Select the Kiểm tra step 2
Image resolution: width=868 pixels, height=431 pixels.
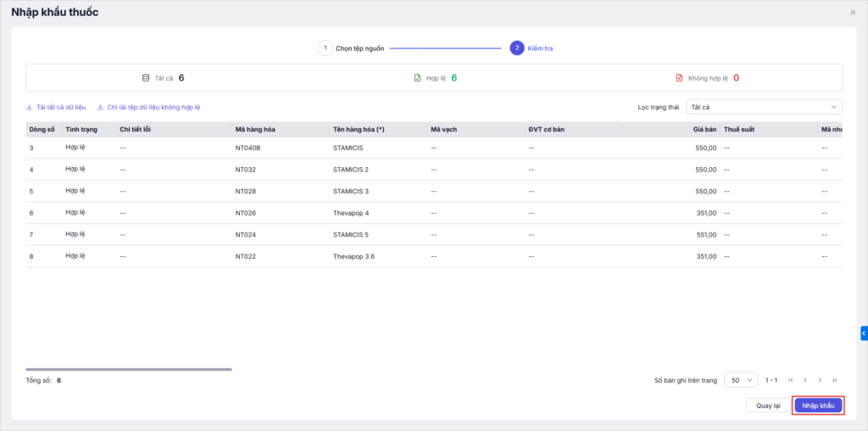517,48
